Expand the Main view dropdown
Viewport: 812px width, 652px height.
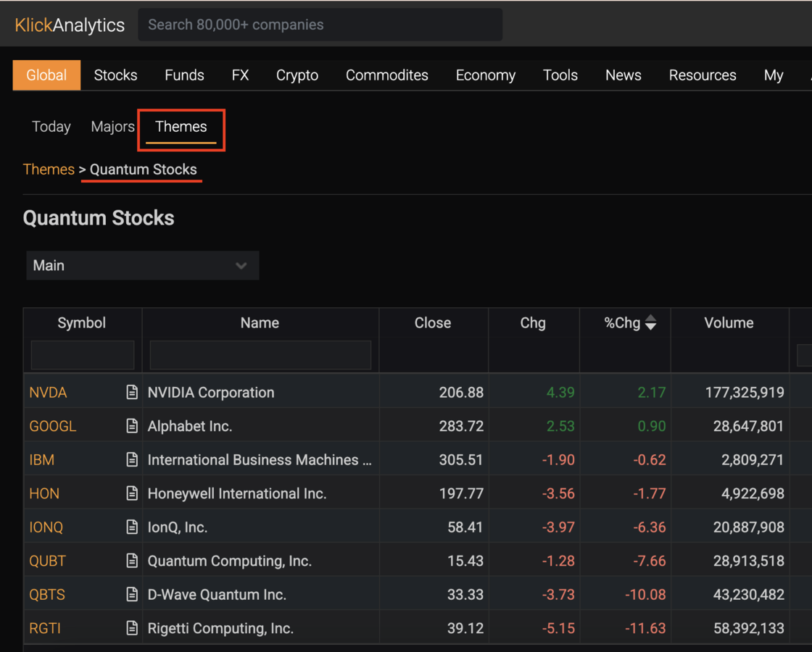pyautogui.click(x=142, y=265)
